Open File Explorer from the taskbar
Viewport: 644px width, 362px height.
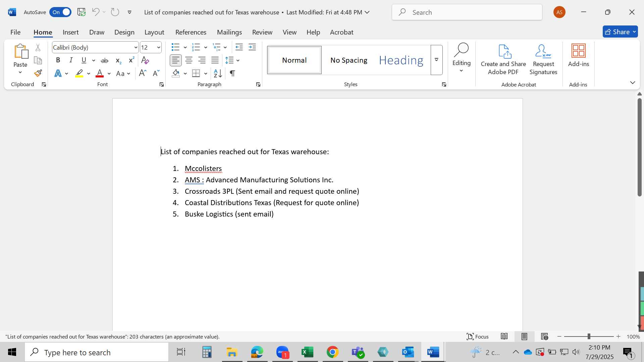coord(232,352)
